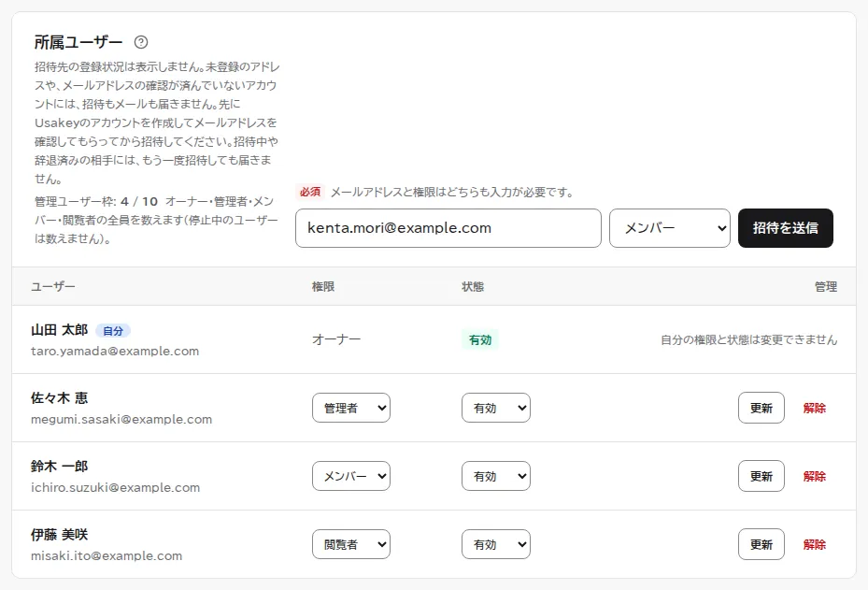Open the 有効 status dropdown for 鈴木 一郎
The image size is (868, 590).
496,476
